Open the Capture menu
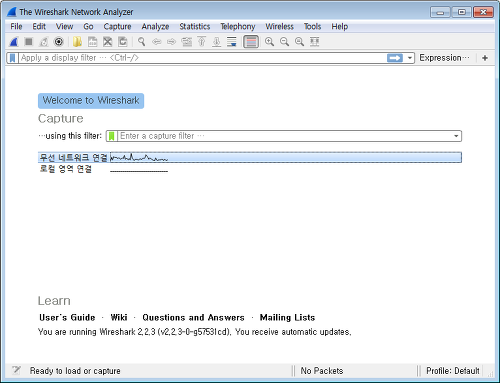The width and height of the screenshot is (500, 383). tap(117, 26)
